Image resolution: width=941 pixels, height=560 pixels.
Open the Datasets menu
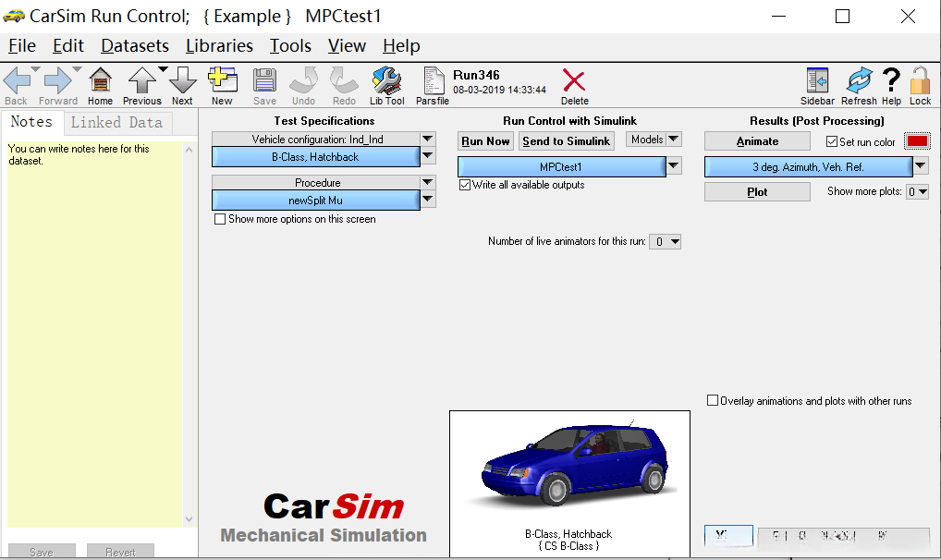135,46
